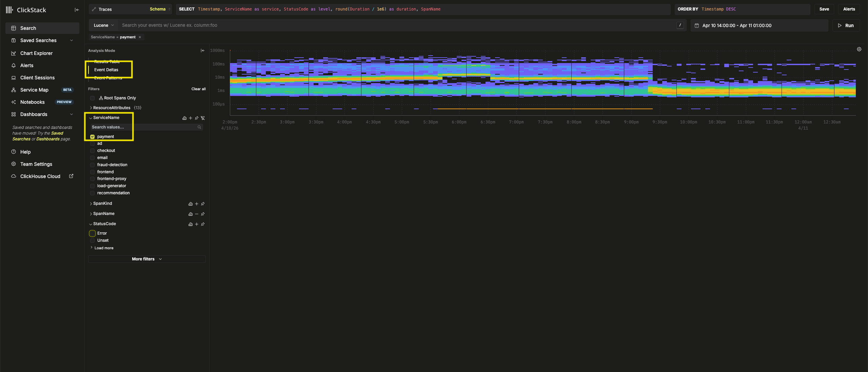Click Clear all filters link
The width and height of the screenshot is (868, 372).
(198, 89)
